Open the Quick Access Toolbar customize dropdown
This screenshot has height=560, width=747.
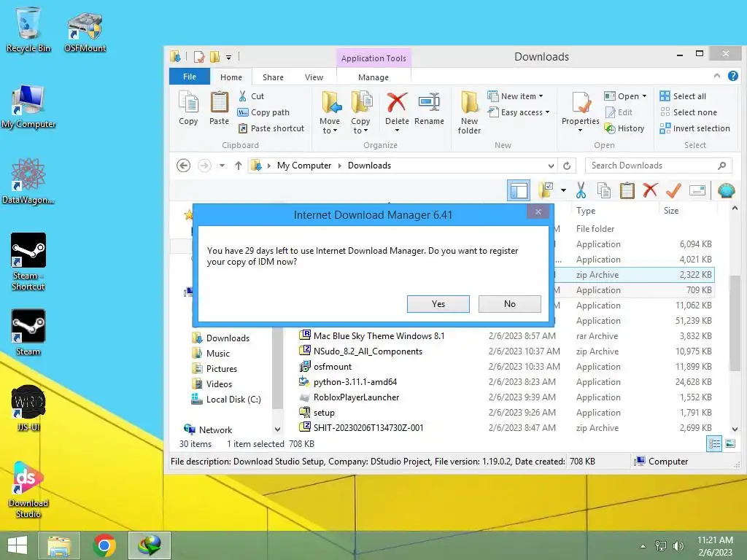tap(228, 58)
